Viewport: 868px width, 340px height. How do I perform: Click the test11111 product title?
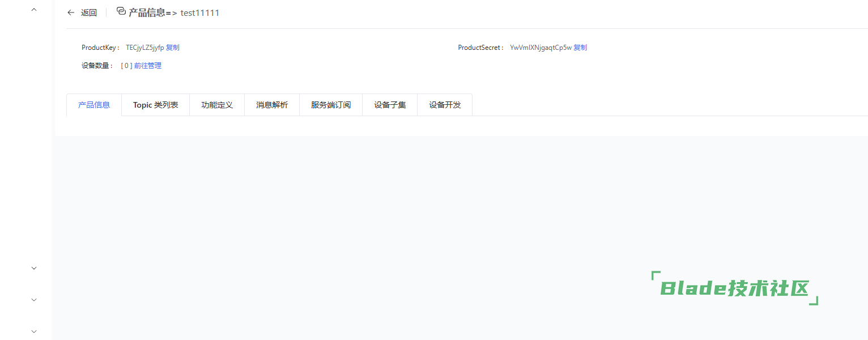click(x=199, y=12)
